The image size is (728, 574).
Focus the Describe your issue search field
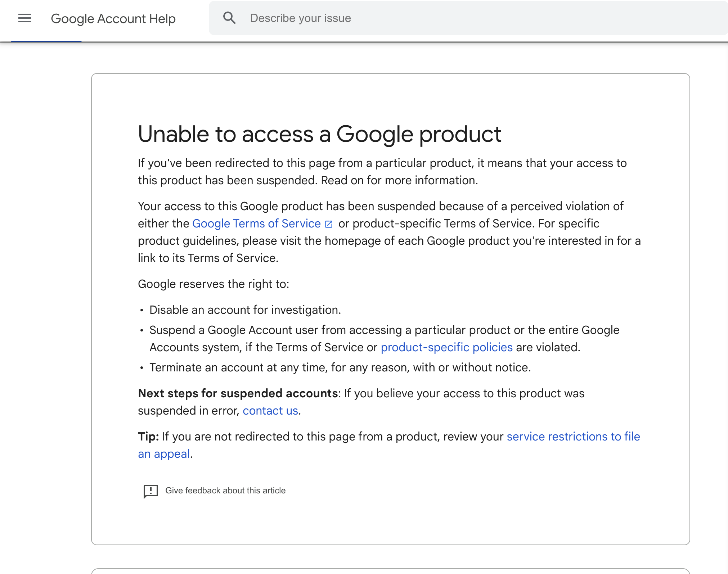pyautogui.click(x=468, y=18)
